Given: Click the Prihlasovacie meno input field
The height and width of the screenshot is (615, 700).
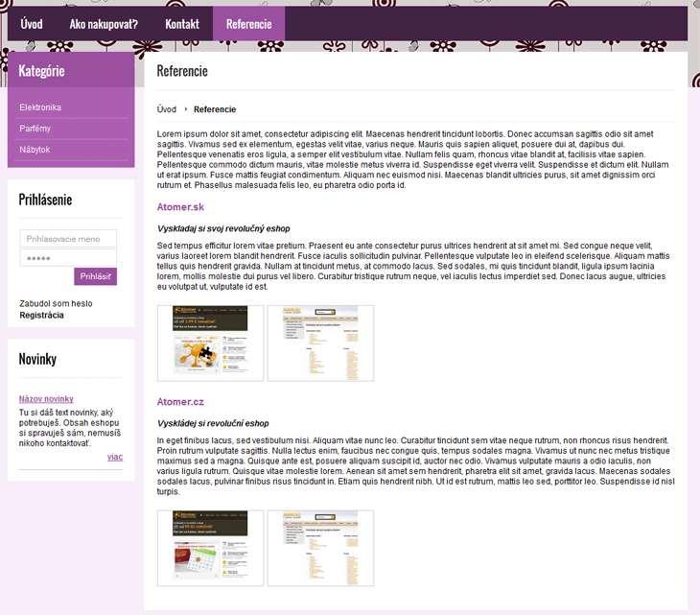Looking at the screenshot, I should pyautogui.click(x=68, y=238).
